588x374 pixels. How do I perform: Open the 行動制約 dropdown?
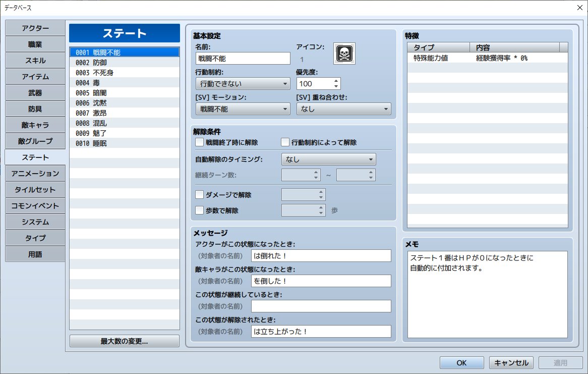coord(243,84)
